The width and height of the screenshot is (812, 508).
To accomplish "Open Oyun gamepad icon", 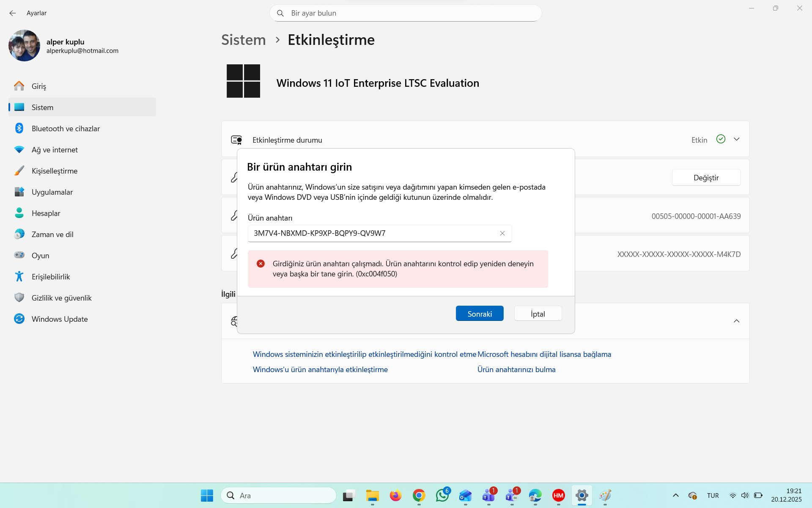I will click(19, 255).
